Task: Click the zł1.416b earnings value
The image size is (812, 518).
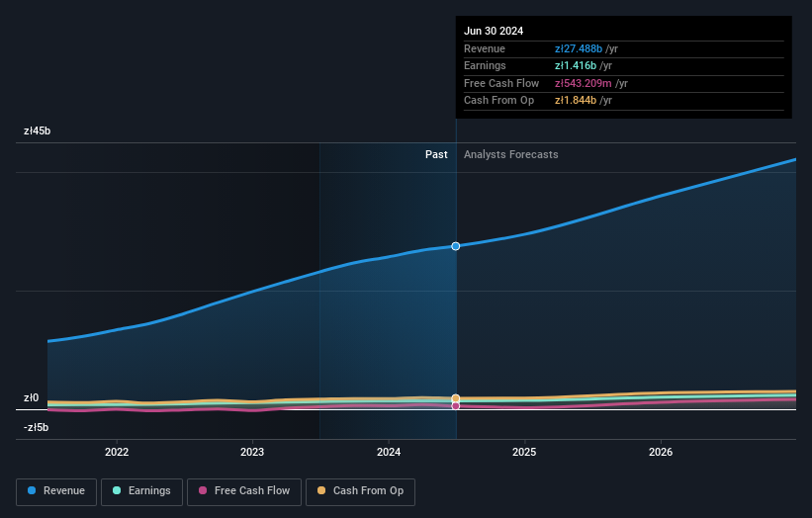Action: point(576,65)
